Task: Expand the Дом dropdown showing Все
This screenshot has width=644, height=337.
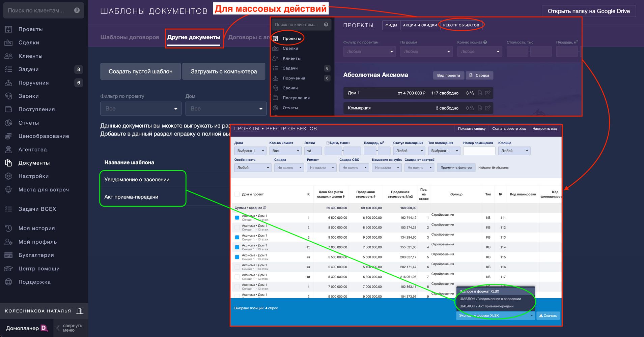Action: point(226,109)
